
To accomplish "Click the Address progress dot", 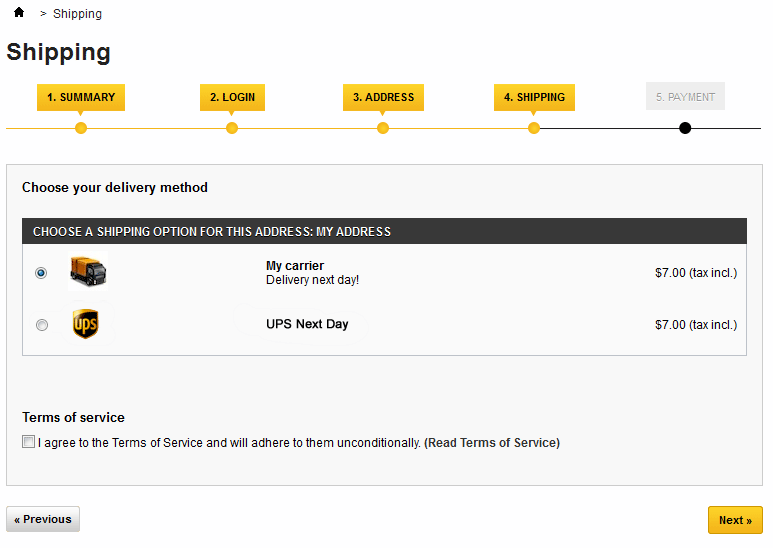I will pyautogui.click(x=383, y=128).
